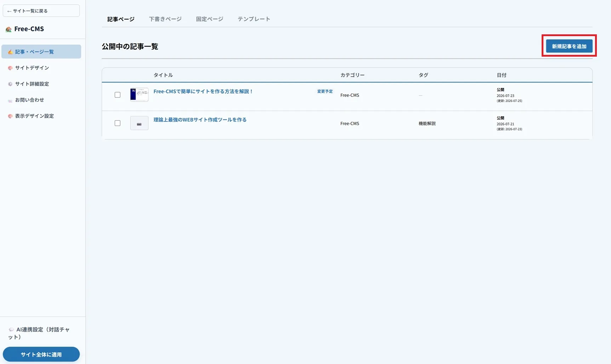611x364 pixels.
Task: Open 表示デザイン設定 in the sidebar
Action: coord(41,116)
